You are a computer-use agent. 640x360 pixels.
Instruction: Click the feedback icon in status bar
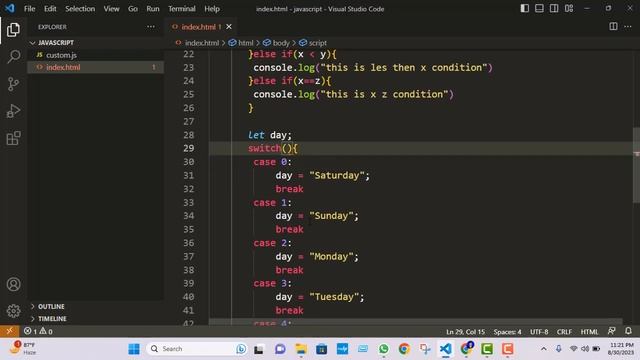[x=611, y=331]
